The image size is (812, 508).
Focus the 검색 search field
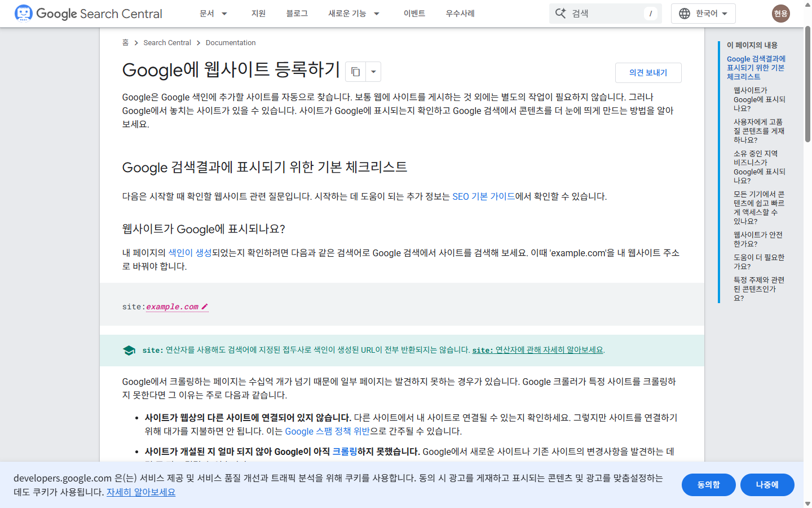click(606, 14)
